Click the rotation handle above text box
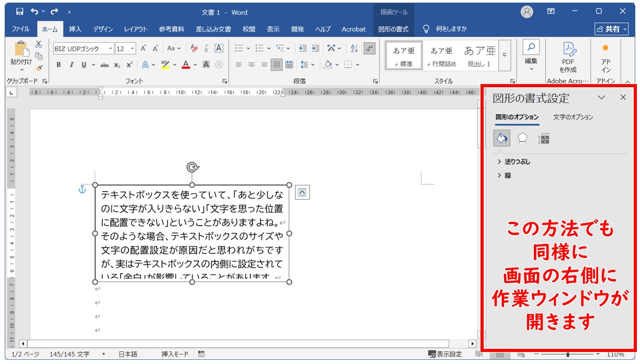Image resolution: width=640 pixels, height=364 pixels. 192,167
